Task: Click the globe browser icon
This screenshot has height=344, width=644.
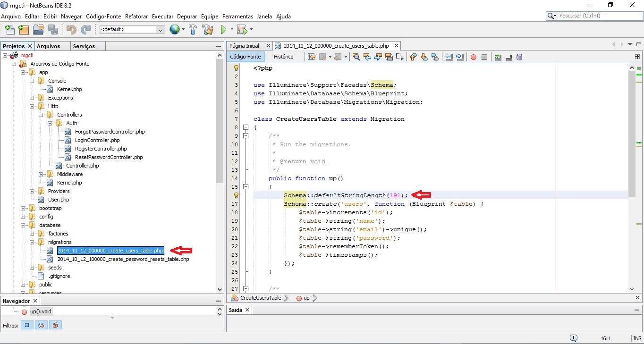Action: [x=175, y=29]
